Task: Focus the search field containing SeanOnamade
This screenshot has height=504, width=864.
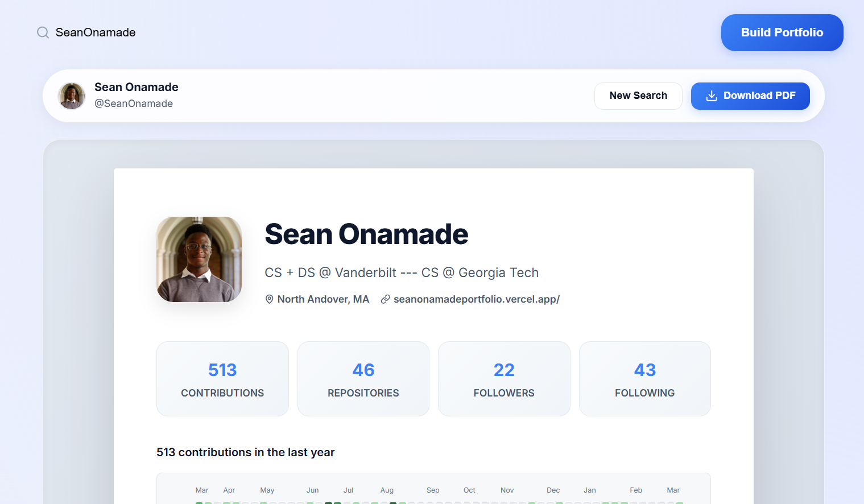Action: (x=96, y=32)
